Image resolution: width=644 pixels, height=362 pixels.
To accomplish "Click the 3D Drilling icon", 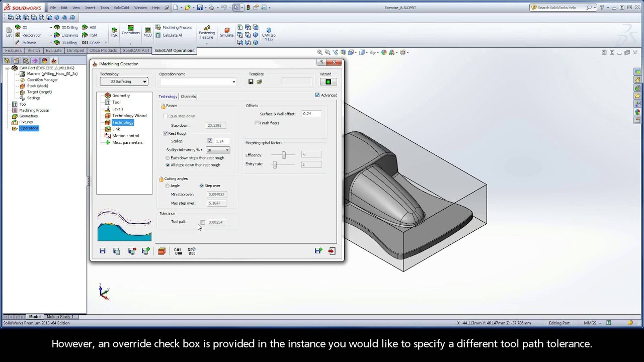I will coord(57,27).
